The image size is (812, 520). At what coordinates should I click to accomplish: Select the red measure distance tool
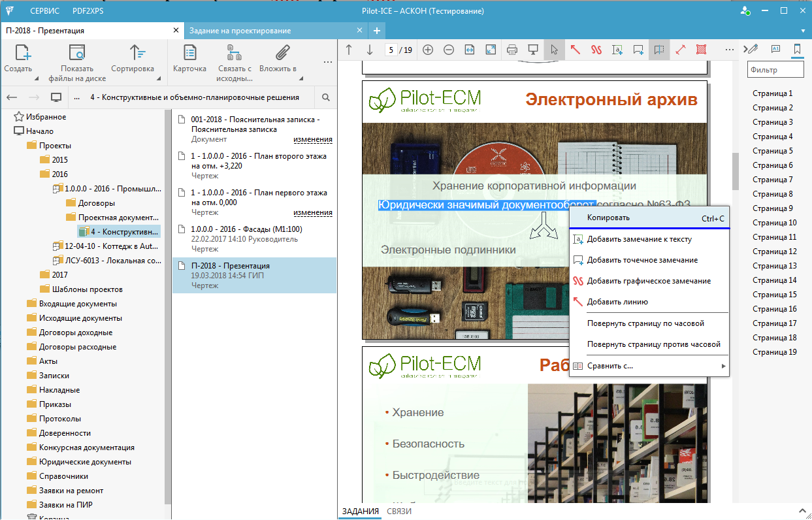681,50
